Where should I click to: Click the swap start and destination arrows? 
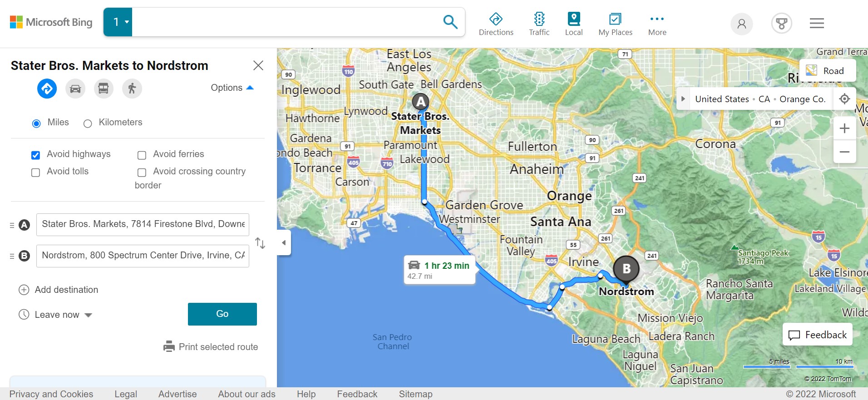pyautogui.click(x=260, y=243)
